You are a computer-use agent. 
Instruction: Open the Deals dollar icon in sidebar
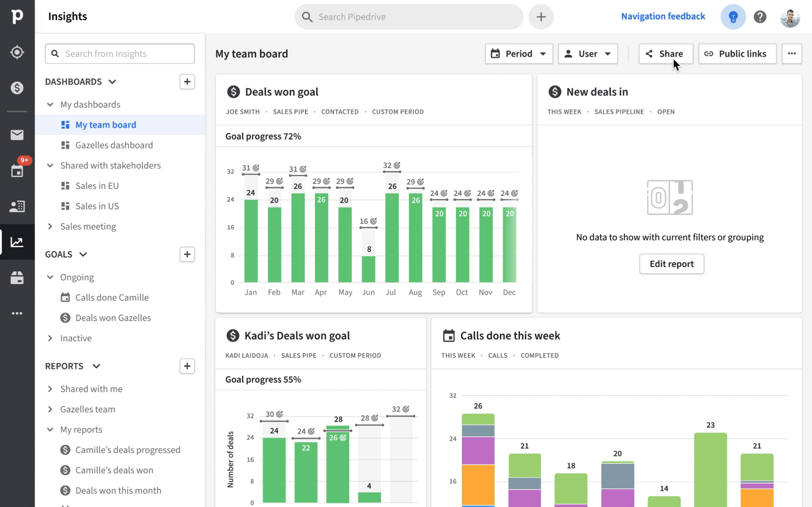[17, 88]
